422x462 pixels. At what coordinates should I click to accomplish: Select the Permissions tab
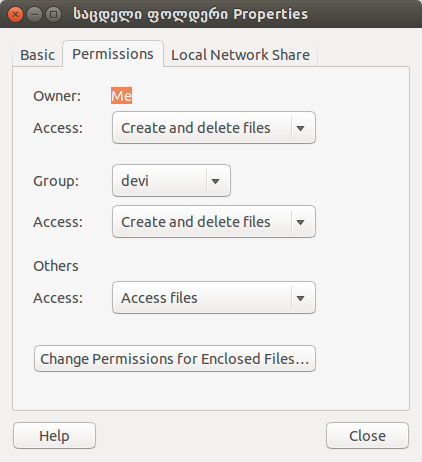coord(113,54)
